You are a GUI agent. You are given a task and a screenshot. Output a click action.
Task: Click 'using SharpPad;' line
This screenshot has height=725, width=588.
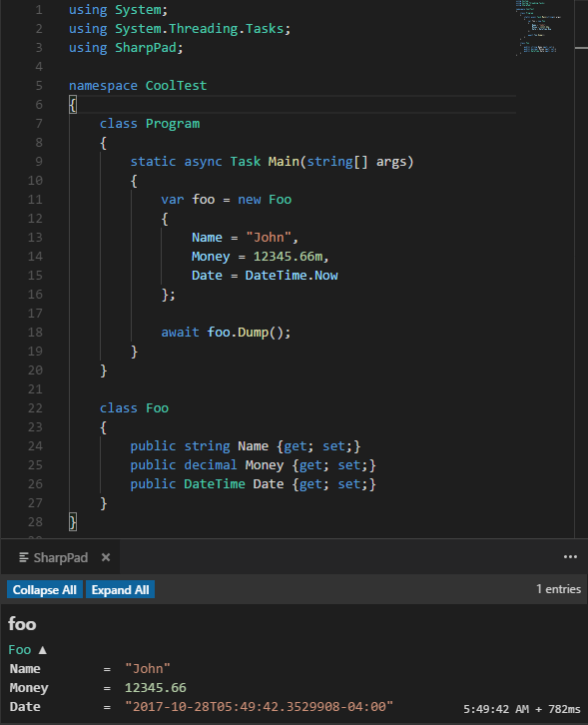point(126,48)
